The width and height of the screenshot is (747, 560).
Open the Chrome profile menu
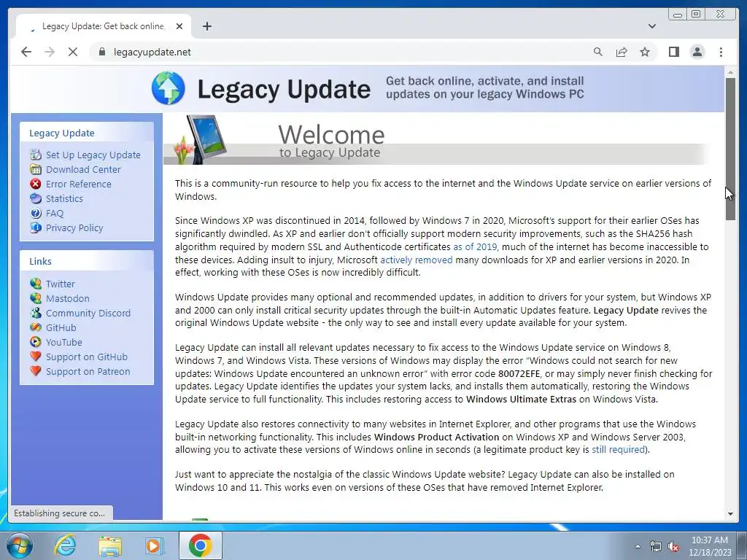click(697, 52)
